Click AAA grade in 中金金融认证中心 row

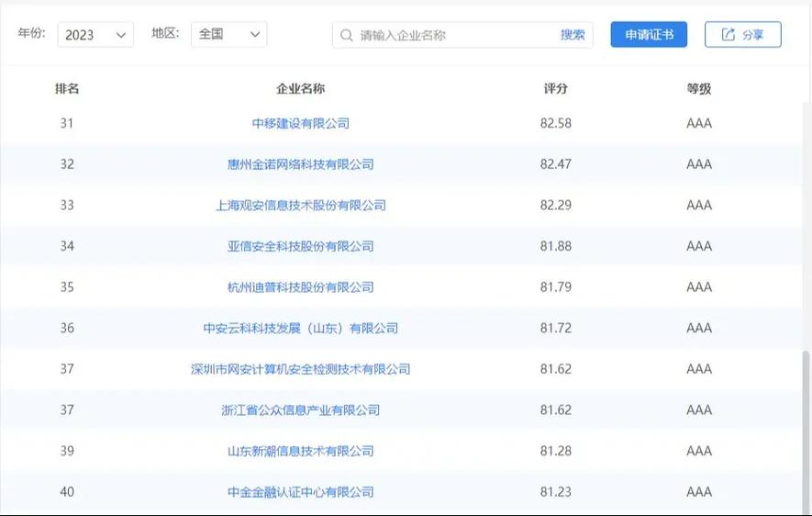(699, 491)
